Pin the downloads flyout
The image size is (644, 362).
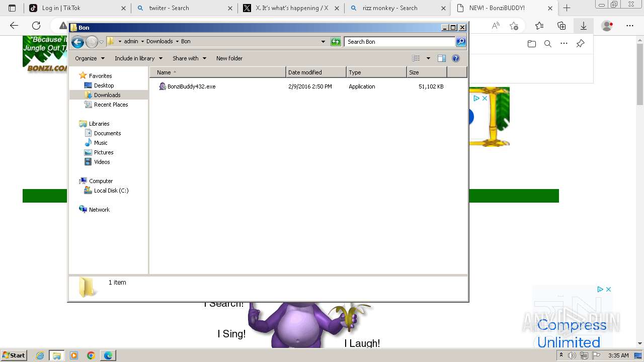tap(580, 44)
